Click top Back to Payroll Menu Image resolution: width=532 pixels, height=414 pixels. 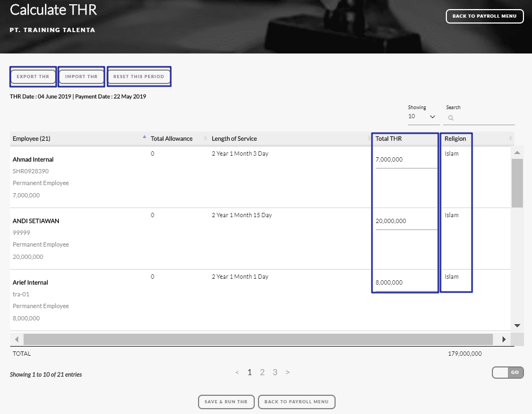click(x=484, y=16)
